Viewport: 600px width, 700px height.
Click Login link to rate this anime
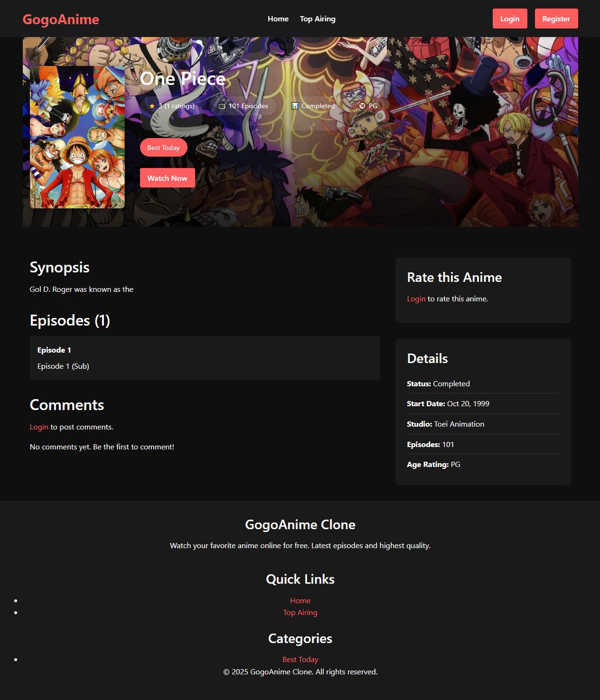[416, 299]
